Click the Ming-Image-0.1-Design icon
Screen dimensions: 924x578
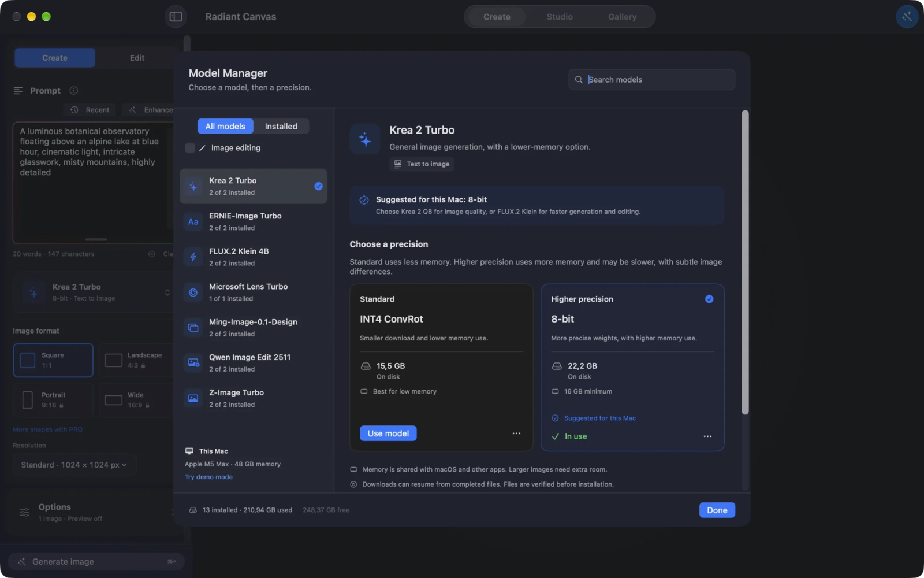point(193,328)
